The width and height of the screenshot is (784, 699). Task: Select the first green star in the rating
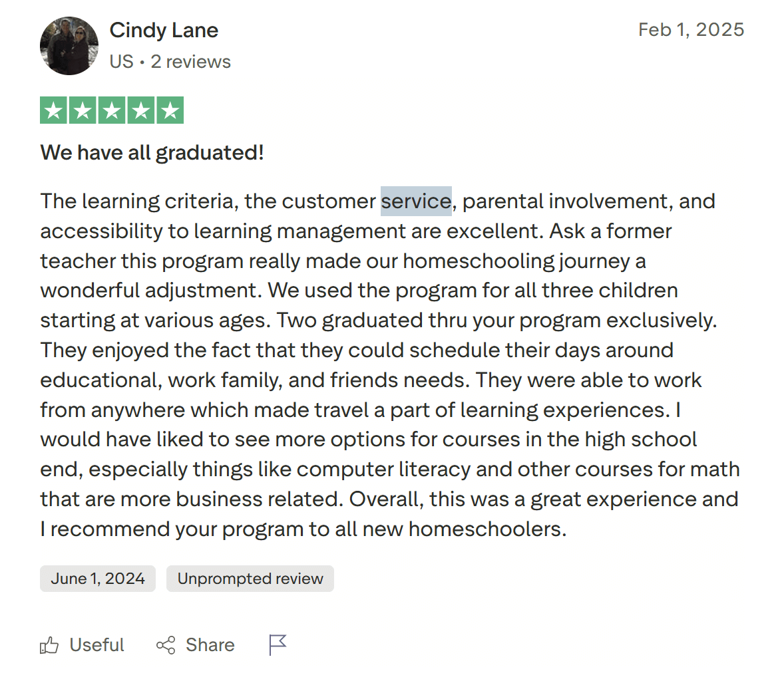click(54, 110)
